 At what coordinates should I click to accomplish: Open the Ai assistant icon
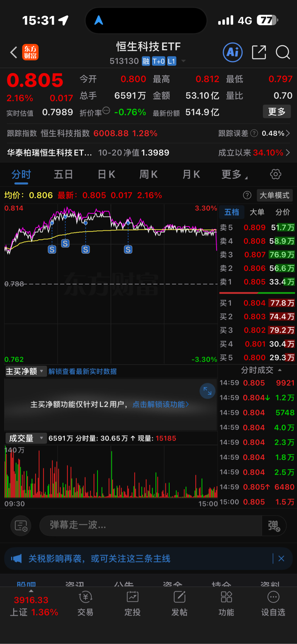click(232, 52)
